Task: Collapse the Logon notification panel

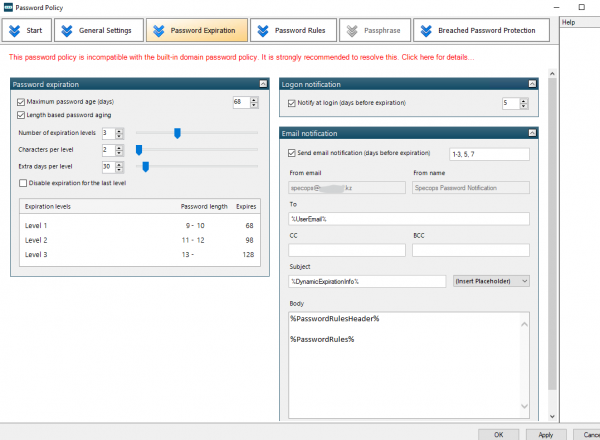Action: (x=537, y=85)
